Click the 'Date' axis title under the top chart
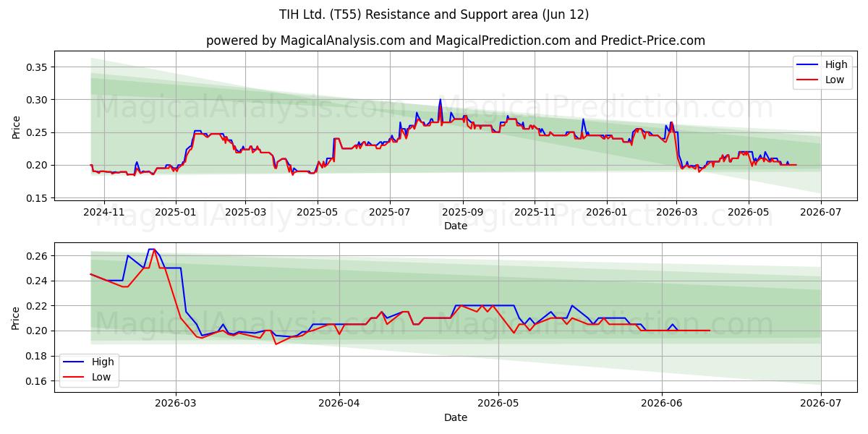The image size is (868, 434). (456, 226)
